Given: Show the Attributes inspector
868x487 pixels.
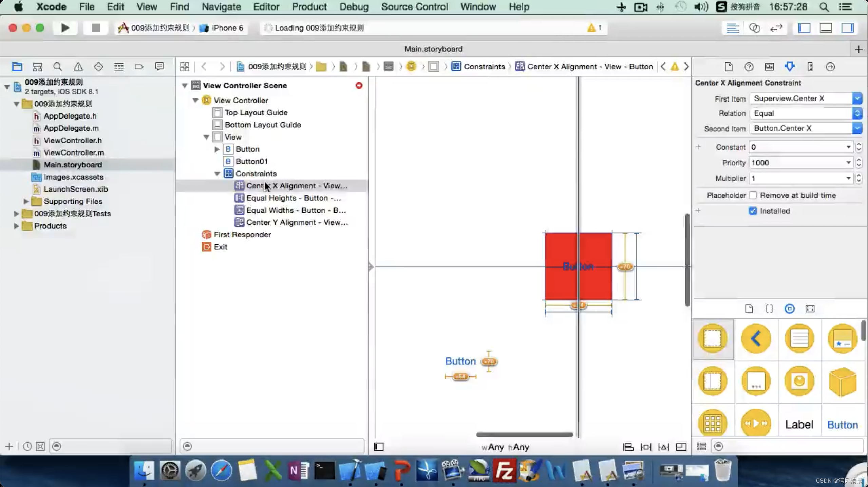Looking at the screenshot, I should pos(790,67).
